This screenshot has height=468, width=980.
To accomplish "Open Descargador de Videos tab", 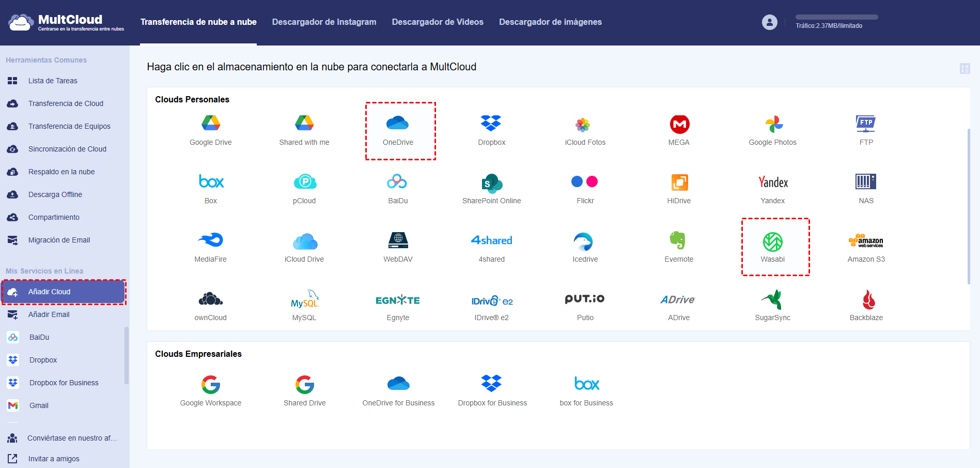I will pyautogui.click(x=438, y=22).
